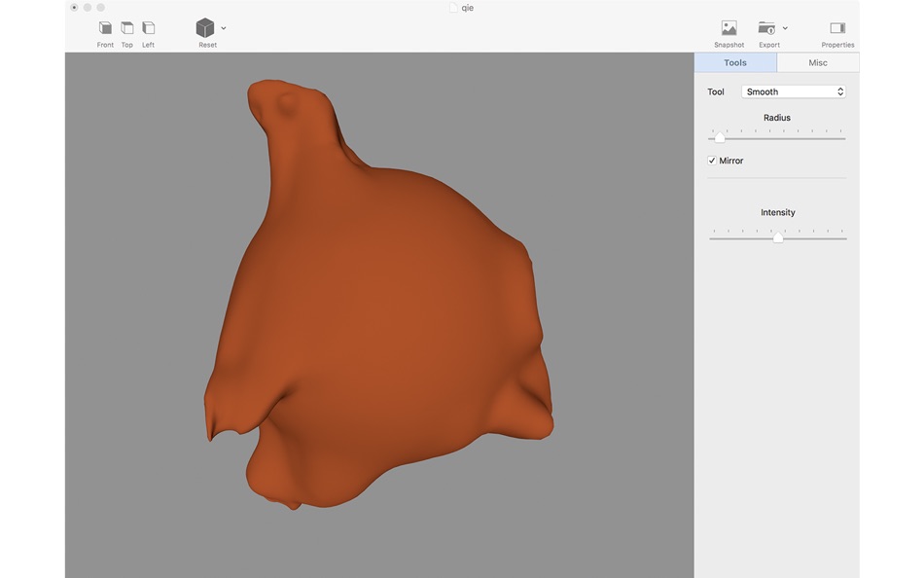Viewport: 924px width, 578px height.
Task: Switch to the Misc tab
Action: click(x=818, y=62)
